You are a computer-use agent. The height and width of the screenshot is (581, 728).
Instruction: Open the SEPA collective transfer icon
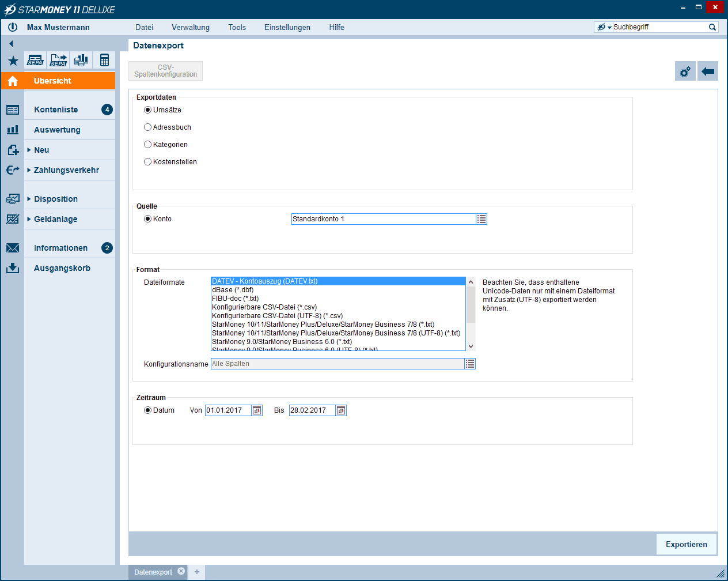coord(58,60)
